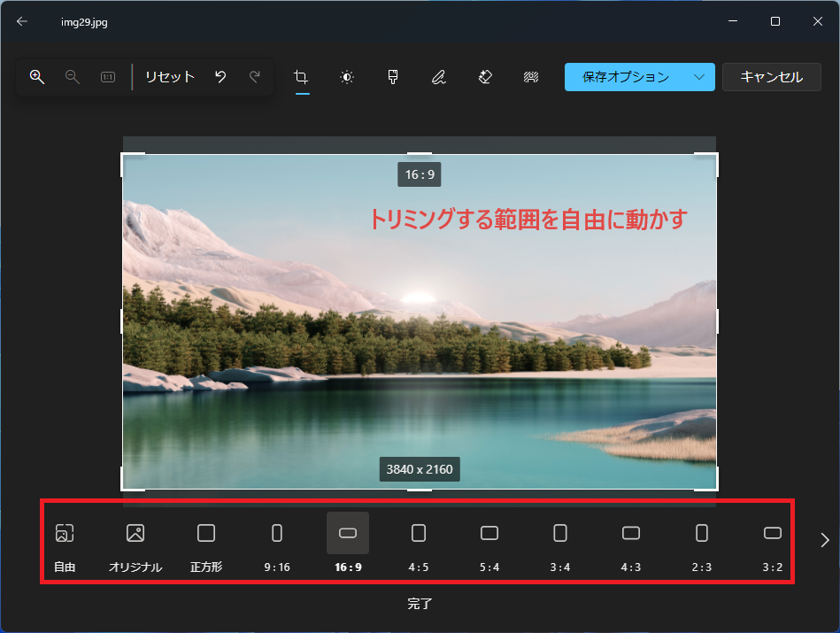Screen dimensions: 840x633
Task: Open the filter tool
Action: click(393, 77)
